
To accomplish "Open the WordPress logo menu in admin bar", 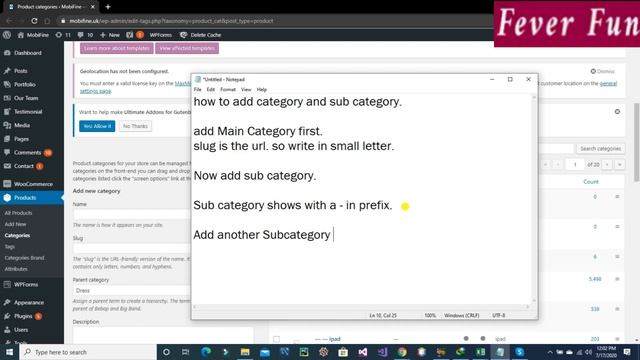I will point(7,35).
